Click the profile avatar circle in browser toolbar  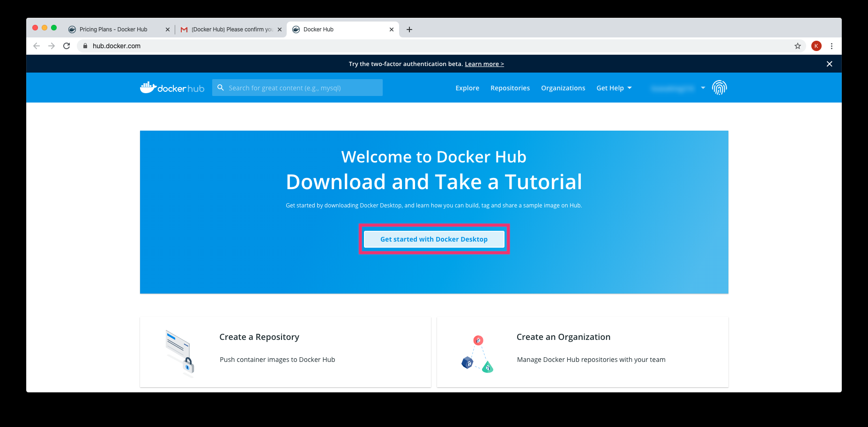click(816, 46)
